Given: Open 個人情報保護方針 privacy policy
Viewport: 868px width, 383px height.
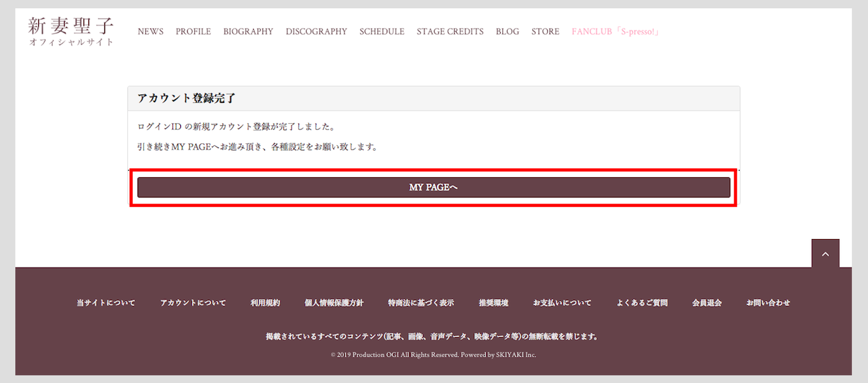Looking at the screenshot, I should pos(334,303).
